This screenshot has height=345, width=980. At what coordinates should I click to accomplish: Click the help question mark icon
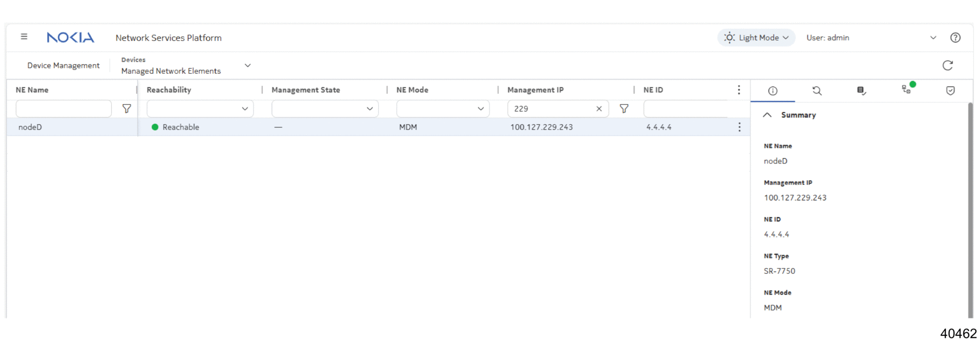[x=955, y=38]
